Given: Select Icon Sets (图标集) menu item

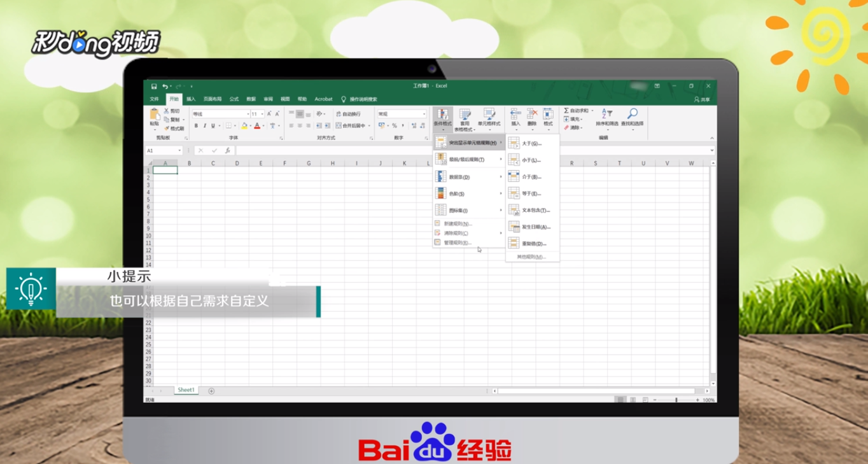Looking at the screenshot, I should click(468, 210).
